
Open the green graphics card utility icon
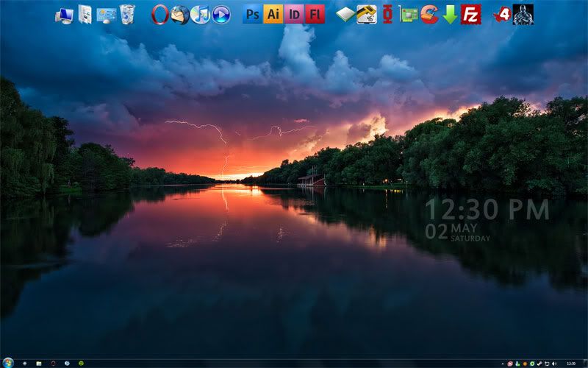[408, 15]
